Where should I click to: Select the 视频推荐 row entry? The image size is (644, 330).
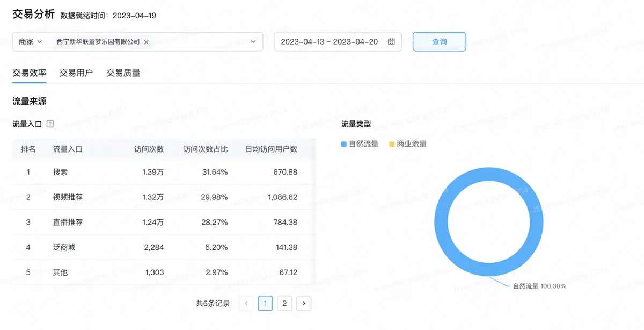[68, 197]
